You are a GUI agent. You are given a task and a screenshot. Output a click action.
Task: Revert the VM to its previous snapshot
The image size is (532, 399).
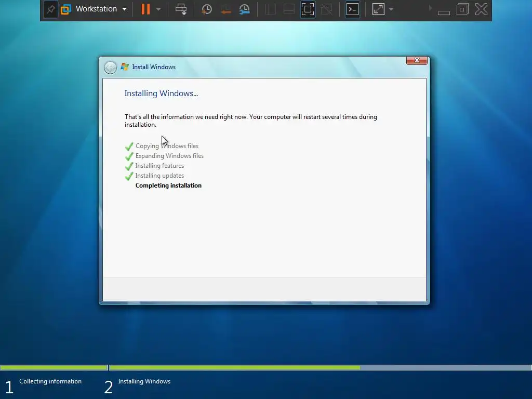pyautogui.click(x=225, y=9)
